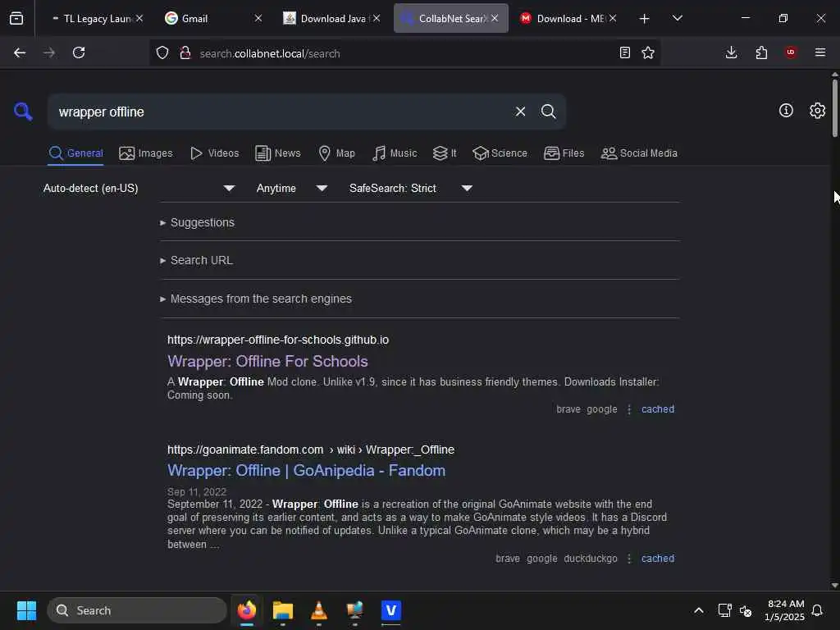840x630 pixels.
Task: Click the Windows taskbar Search box
Action: click(x=137, y=610)
